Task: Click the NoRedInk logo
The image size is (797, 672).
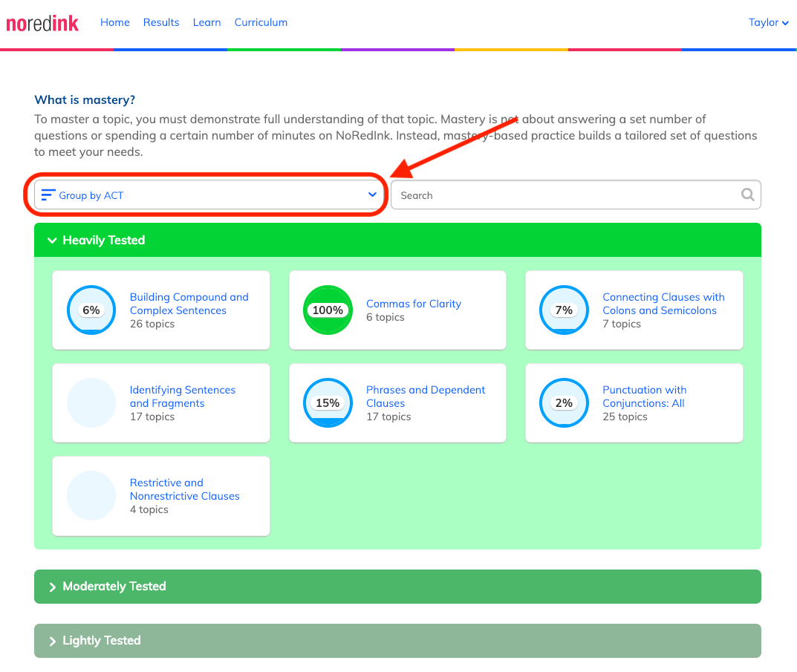Action: 42,23
